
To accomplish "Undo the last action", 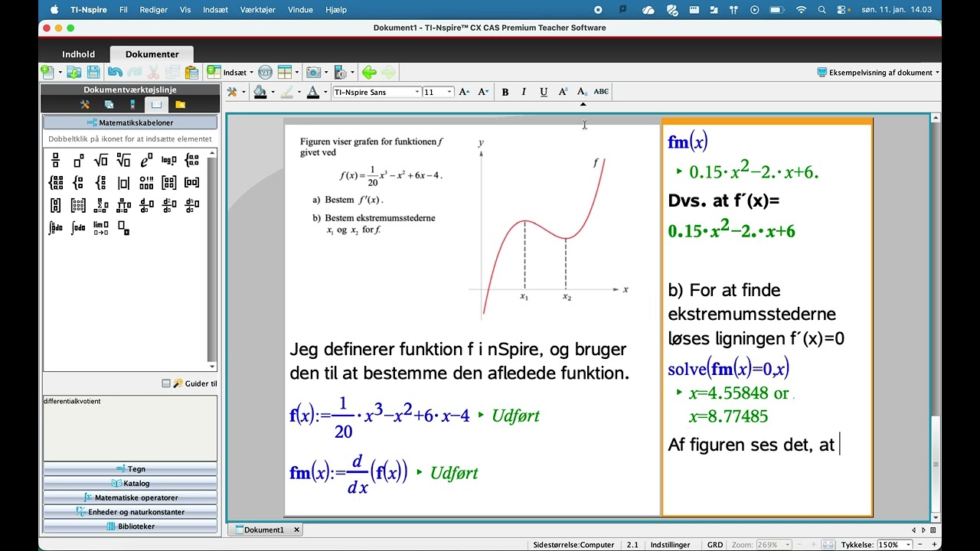I will 115,72.
